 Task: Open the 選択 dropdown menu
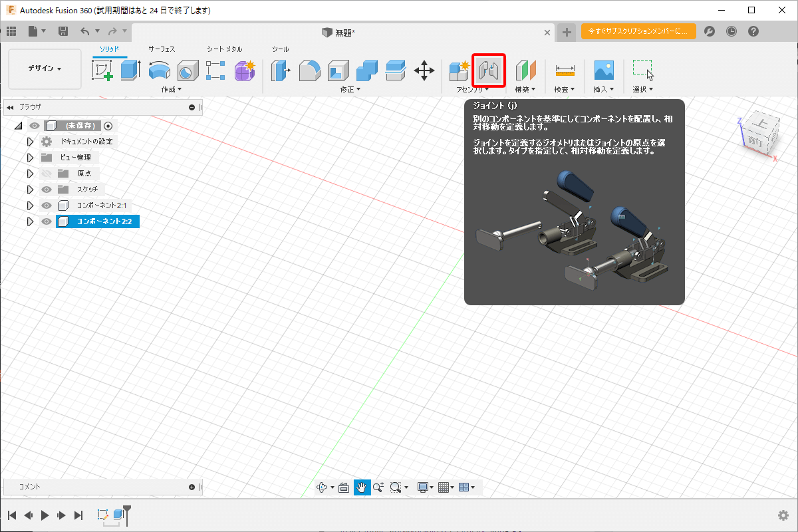click(643, 89)
